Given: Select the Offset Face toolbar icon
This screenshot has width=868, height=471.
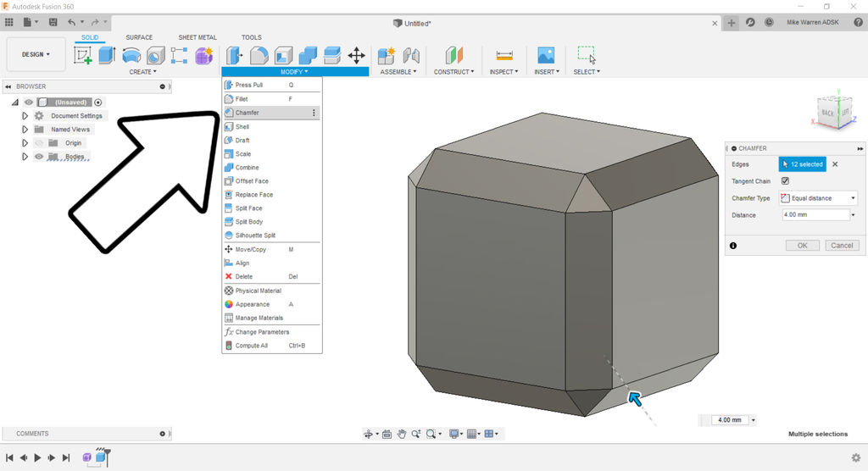Looking at the screenshot, I should pyautogui.click(x=331, y=55).
